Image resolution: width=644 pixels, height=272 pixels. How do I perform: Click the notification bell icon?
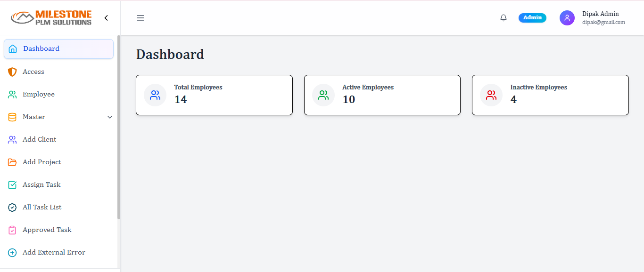click(504, 18)
